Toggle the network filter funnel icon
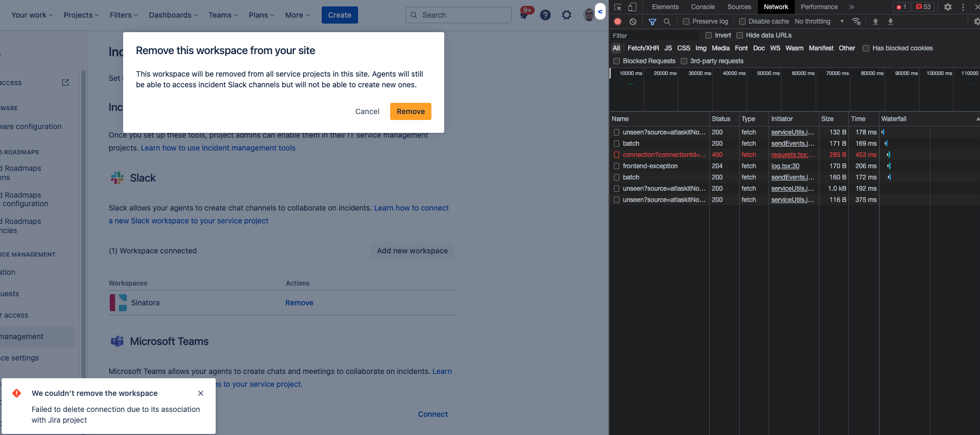980x435 pixels. tap(652, 21)
